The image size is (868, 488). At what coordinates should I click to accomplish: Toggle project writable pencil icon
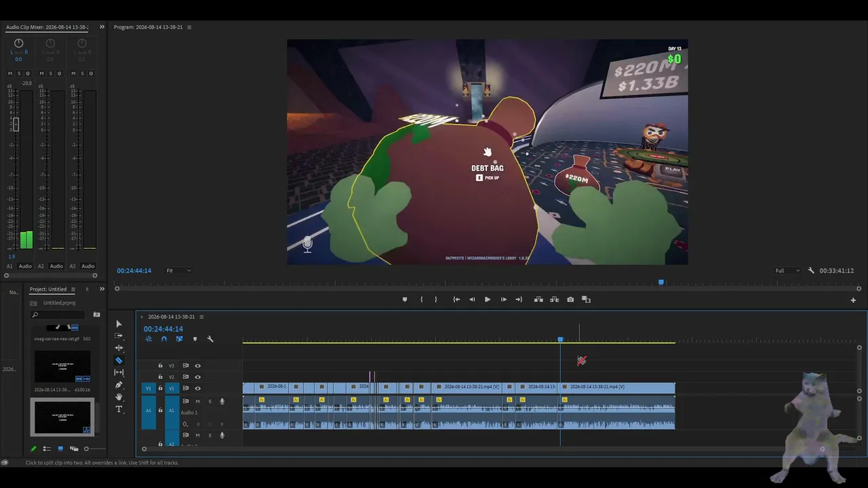pos(33,449)
